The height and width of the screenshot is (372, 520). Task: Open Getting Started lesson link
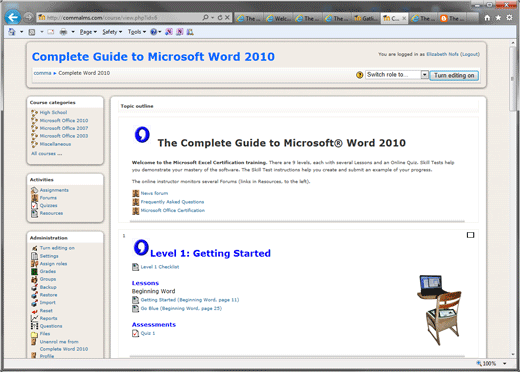pyautogui.click(x=190, y=300)
